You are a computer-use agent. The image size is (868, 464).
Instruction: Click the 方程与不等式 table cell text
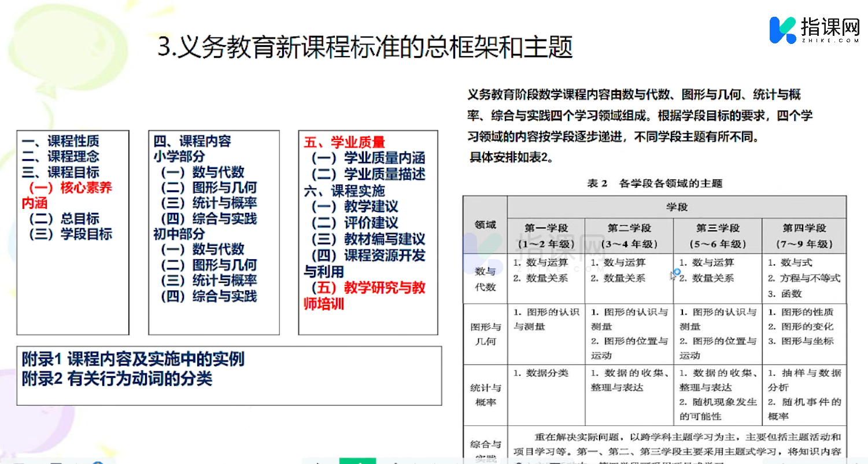click(x=810, y=278)
